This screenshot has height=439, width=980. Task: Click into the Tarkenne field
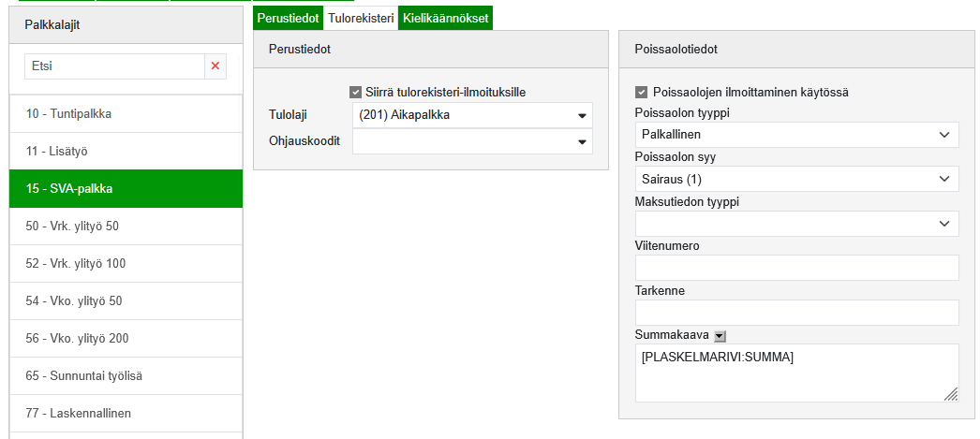tap(796, 313)
